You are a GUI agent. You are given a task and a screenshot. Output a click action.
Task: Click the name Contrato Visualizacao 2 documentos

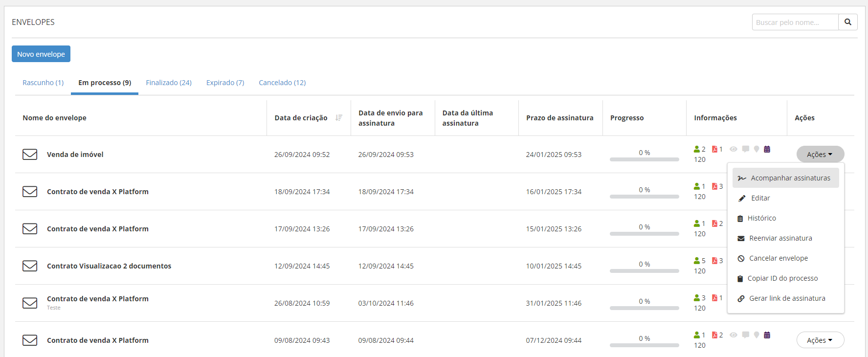[109, 266]
